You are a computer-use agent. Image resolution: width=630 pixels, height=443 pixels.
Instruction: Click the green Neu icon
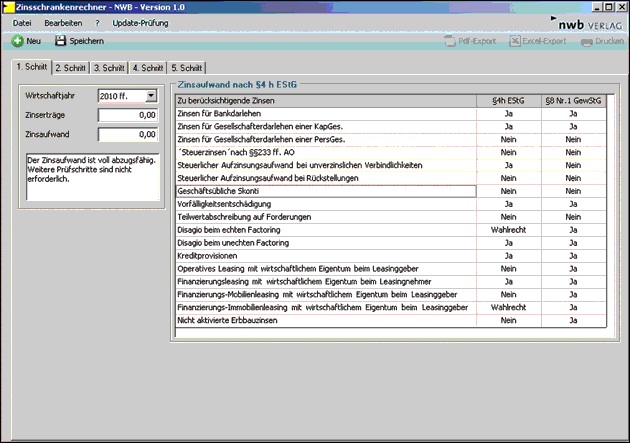coord(17,41)
